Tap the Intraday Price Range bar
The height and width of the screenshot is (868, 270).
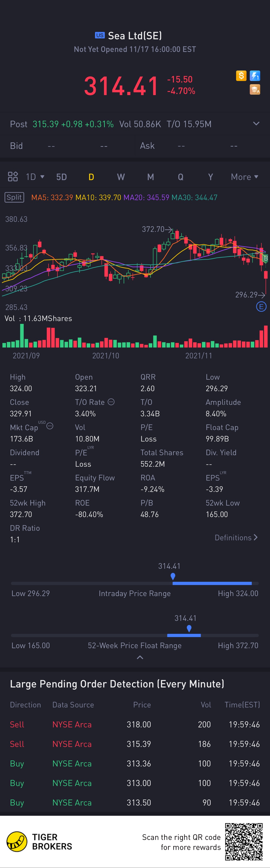(x=135, y=583)
